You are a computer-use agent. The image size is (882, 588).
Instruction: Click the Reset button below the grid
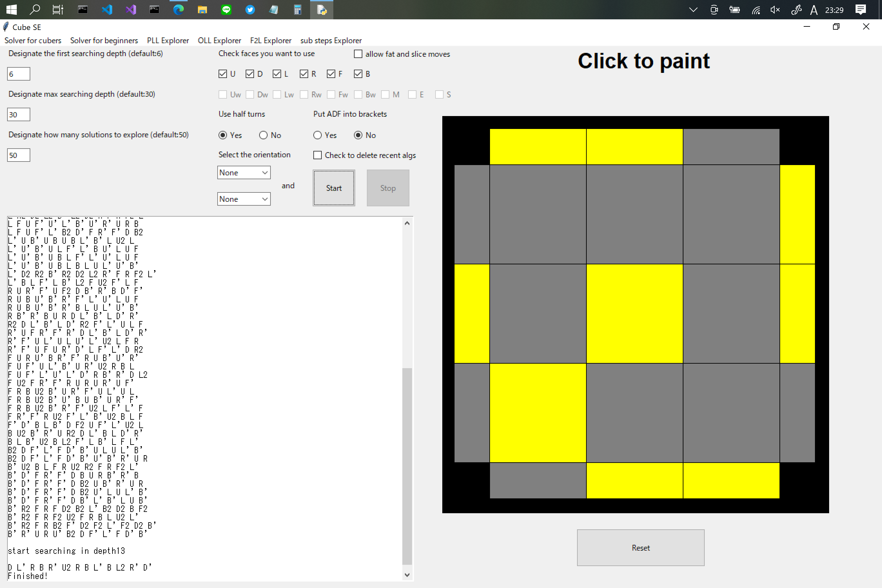(641, 547)
